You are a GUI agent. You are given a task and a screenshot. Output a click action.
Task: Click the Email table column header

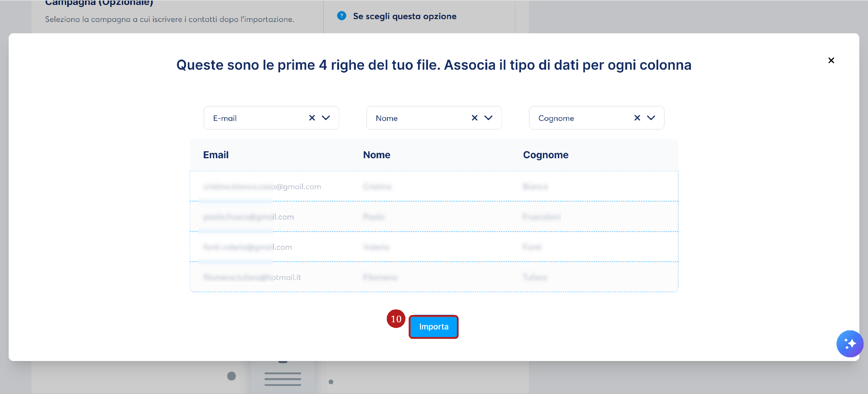216,155
